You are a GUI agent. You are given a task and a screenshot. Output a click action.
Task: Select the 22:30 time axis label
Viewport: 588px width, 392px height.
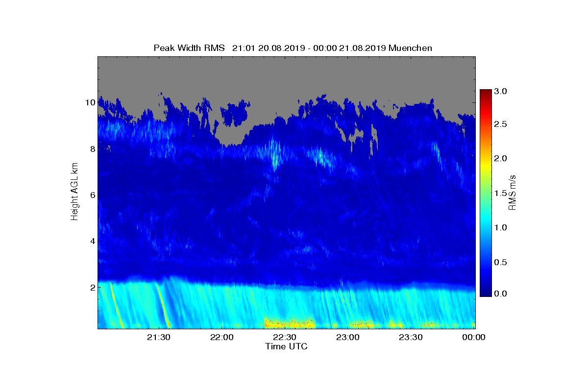(284, 338)
